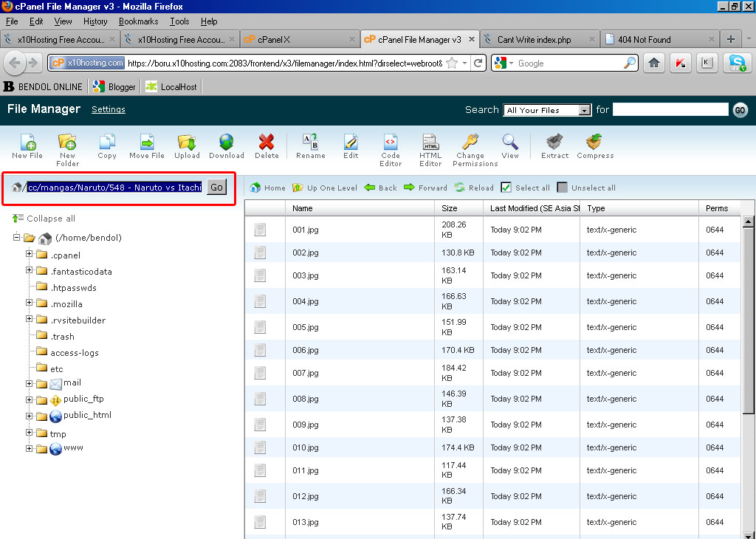Switch to Cant Write index.php tab
Viewport: 756px width, 539px height.
(540, 40)
